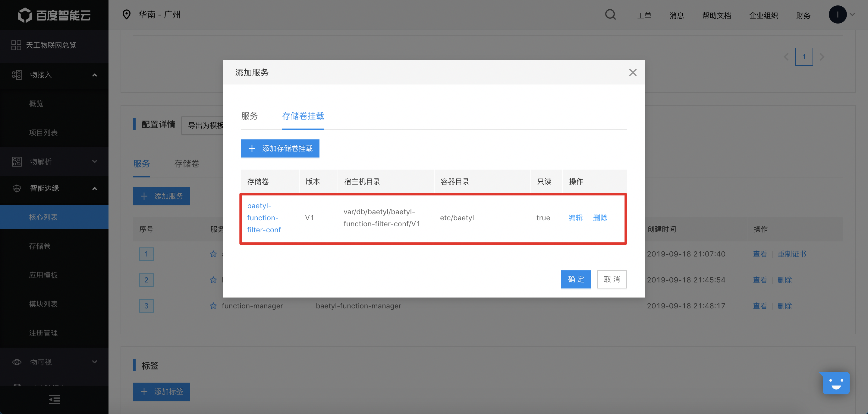This screenshot has height=414, width=868.
Task: Collapse the 智能边缘 menu chevron
Action: (x=95, y=188)
